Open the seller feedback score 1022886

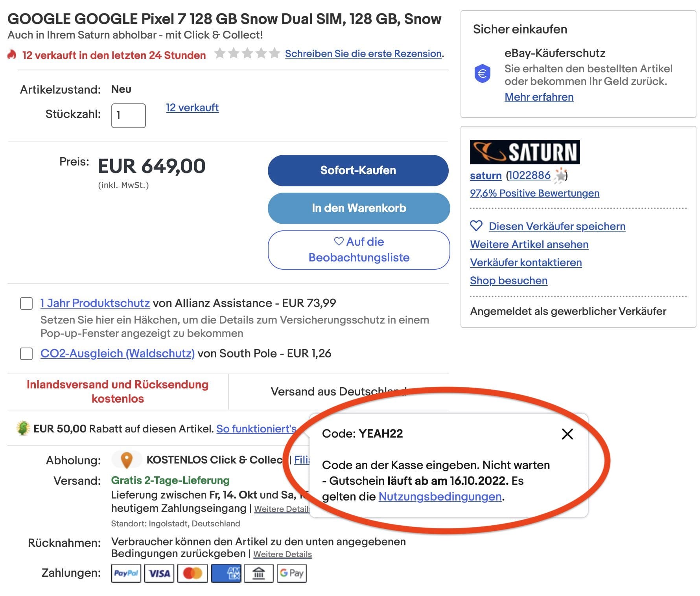[529, 175]
